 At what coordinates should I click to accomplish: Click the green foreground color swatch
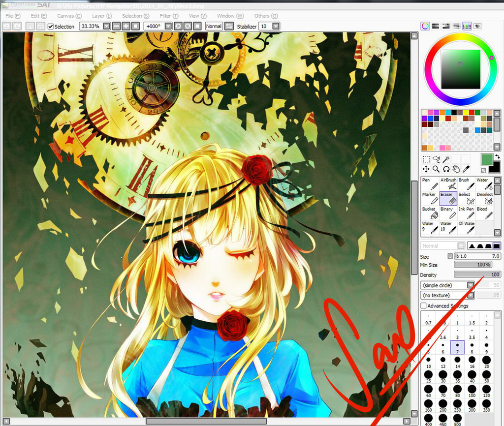[x=487, y=160]
